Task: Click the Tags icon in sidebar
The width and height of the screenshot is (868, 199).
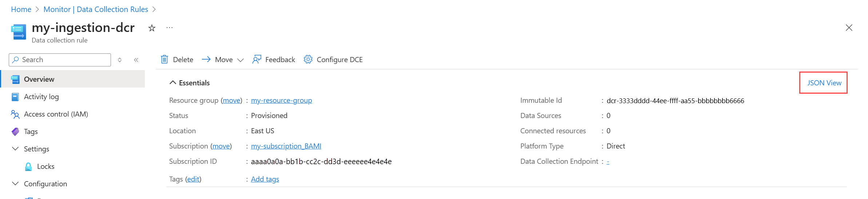Action: coord(15,131)
